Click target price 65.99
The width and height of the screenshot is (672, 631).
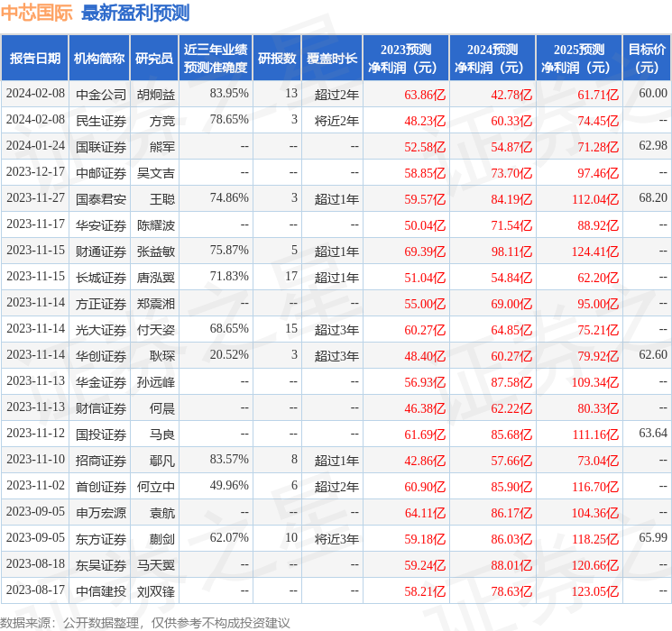click(x=653, y=537)
